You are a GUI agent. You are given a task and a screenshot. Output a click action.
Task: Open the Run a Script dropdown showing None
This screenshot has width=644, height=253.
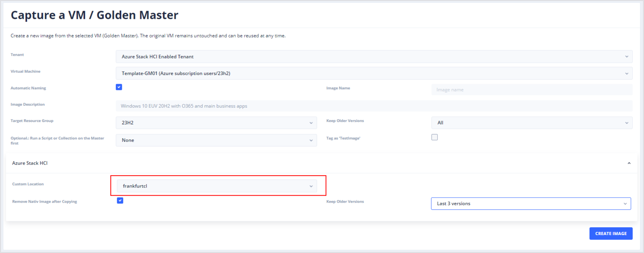tap(216, 140)
